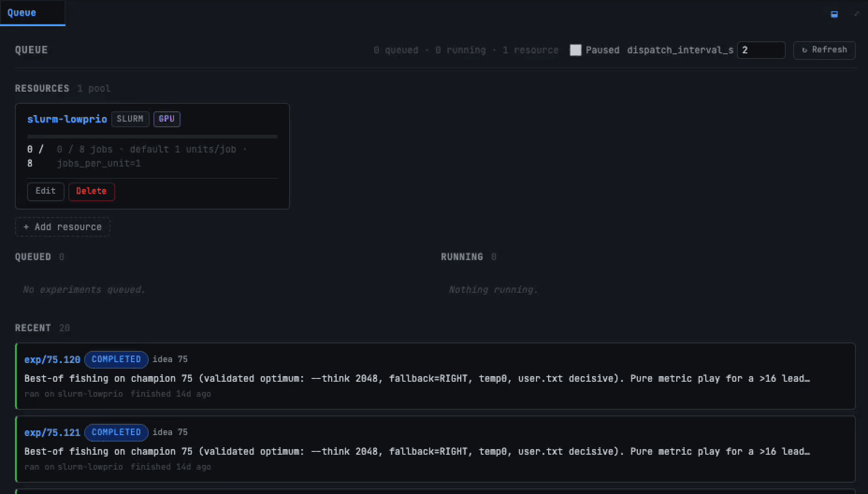Select the exp/75.120 description text
Viewport: 868px width, 494px height.
coord(417,378)
